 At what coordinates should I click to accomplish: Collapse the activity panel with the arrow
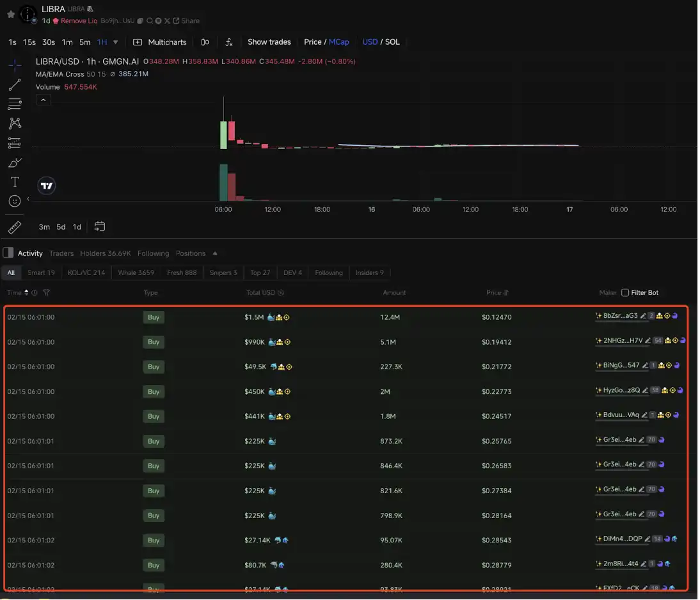(215, 253)
